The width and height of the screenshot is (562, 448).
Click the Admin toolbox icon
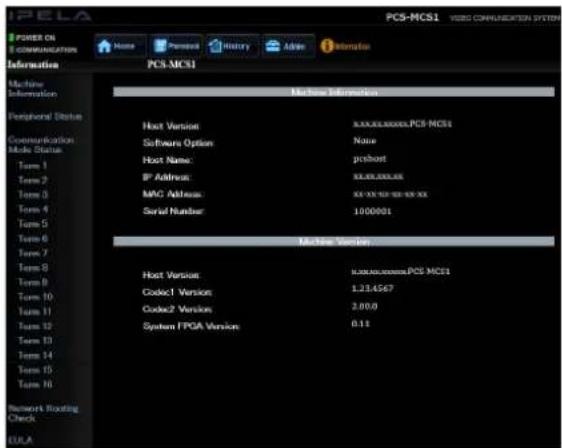point(273,46)
